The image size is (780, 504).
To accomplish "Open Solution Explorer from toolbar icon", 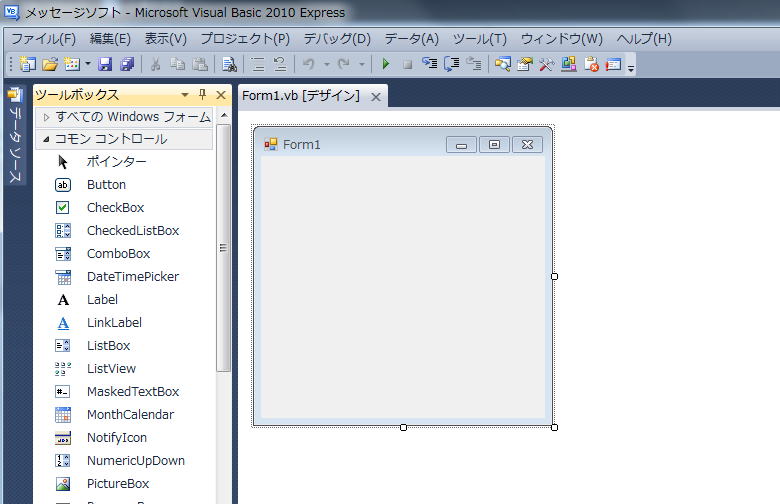I will pos(502,64).
